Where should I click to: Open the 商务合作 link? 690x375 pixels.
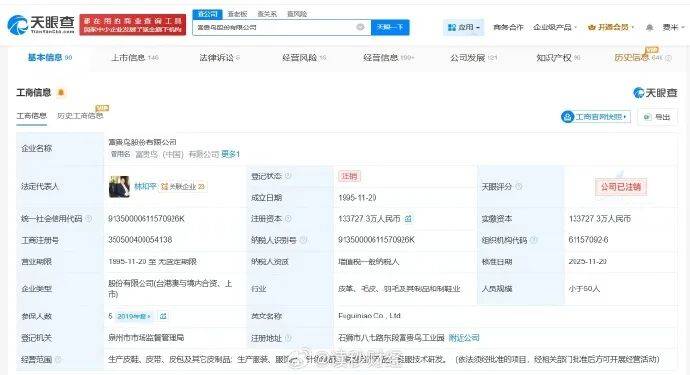(508, 27)
